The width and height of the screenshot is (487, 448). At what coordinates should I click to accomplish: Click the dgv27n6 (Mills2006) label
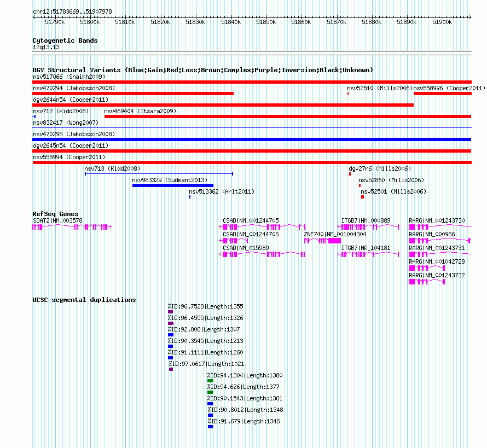pyautogui.click(x=380, y=168)
